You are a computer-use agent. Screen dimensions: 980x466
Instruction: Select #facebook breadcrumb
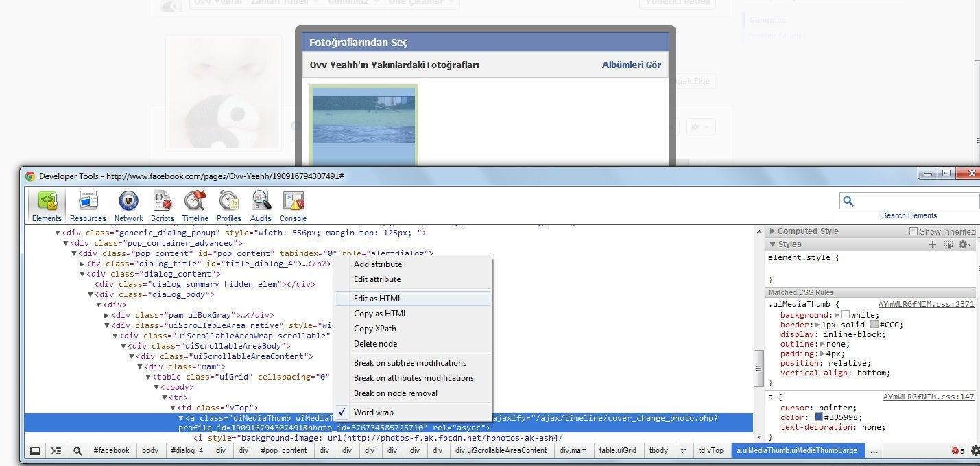111,451
